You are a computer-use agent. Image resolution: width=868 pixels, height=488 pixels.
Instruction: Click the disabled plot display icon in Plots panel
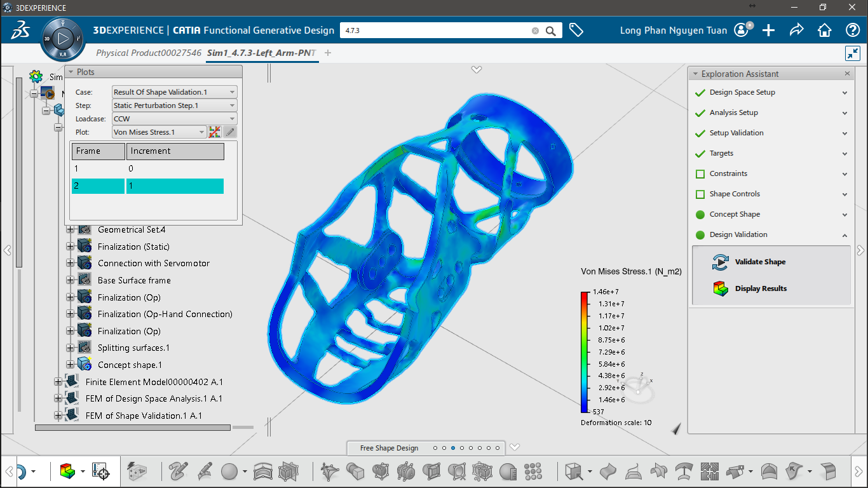click(215, 132)
